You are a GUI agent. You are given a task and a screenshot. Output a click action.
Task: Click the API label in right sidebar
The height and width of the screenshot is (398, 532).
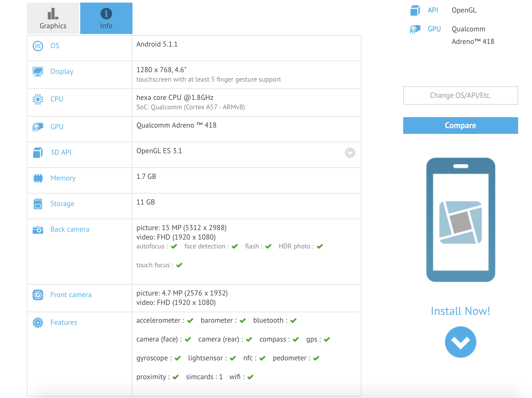point(433,10)
